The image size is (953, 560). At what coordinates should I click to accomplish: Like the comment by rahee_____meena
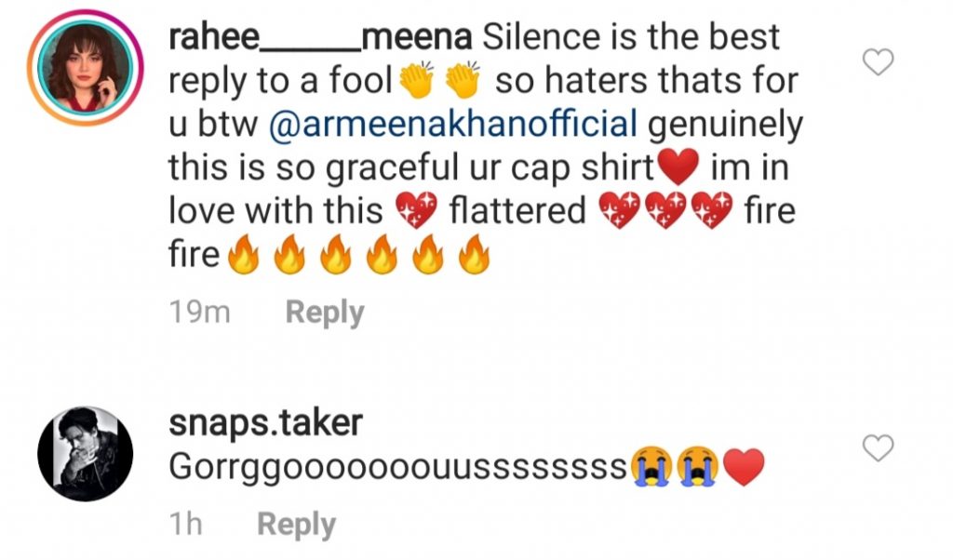click(879, 62)
